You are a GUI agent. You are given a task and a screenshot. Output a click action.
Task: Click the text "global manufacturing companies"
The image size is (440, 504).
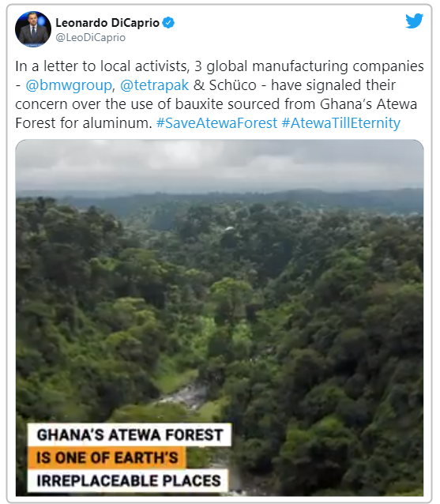click(x=315, y=66)
